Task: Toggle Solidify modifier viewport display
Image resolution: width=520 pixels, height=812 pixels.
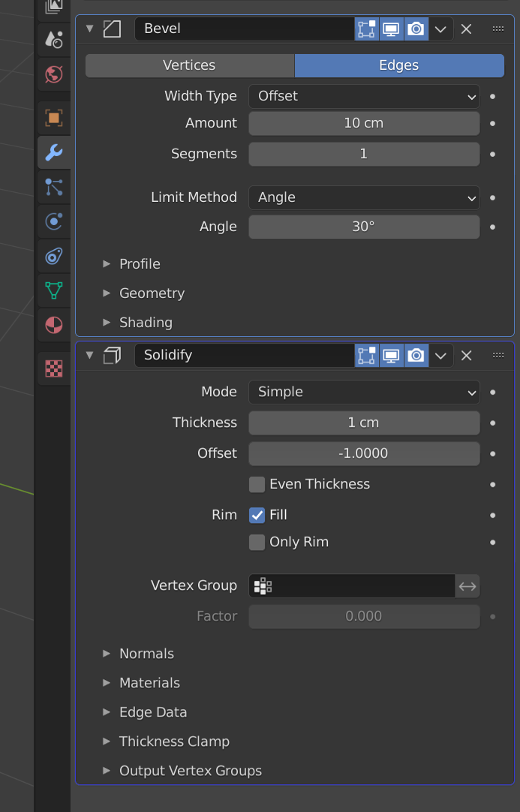Action: 391,355
